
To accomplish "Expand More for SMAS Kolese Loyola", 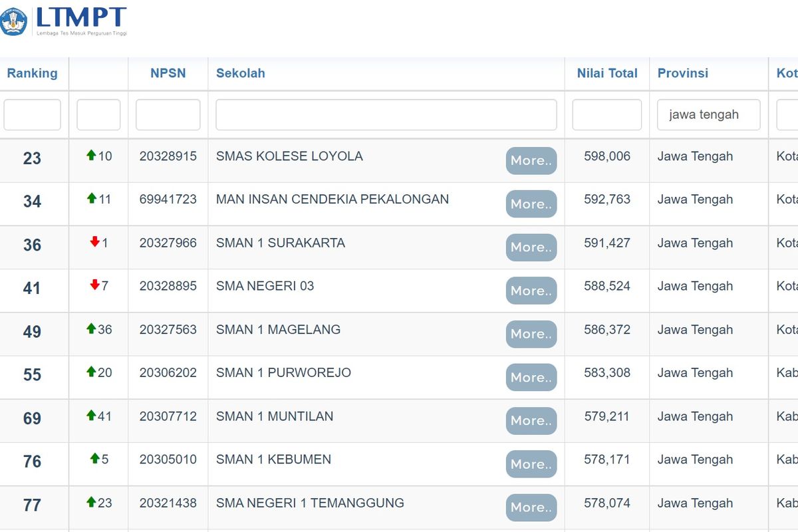I will pos(531,161).
